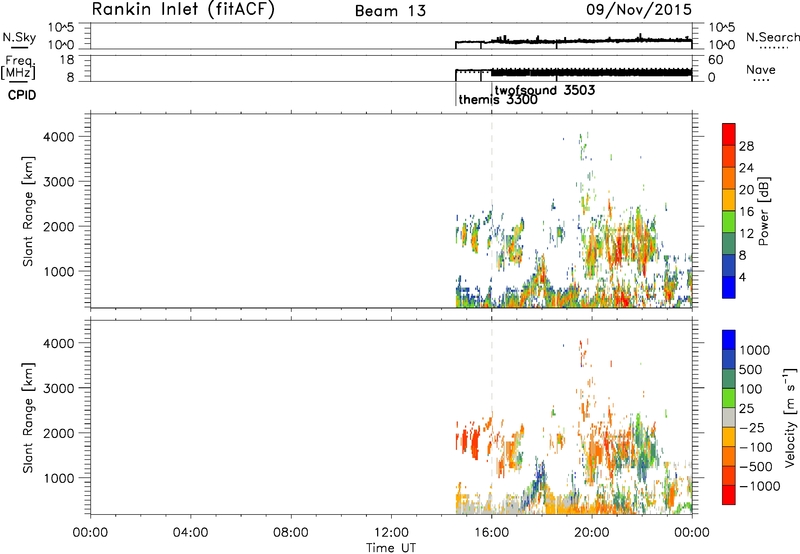
Task: Click the 'Velocity [m s-1]' colorbar label
Action: 790,417
